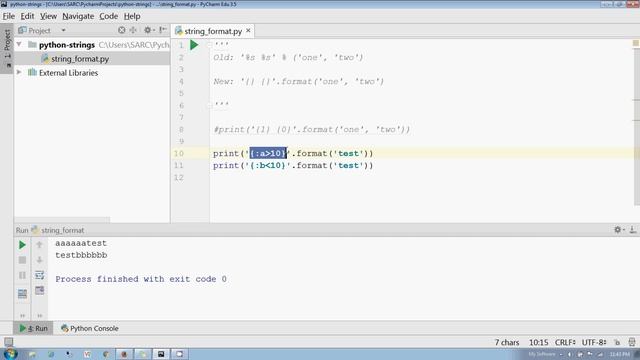Click the Project panel horizontal scrollbar
Screen dimensions: 640x360
coord(62,220)
